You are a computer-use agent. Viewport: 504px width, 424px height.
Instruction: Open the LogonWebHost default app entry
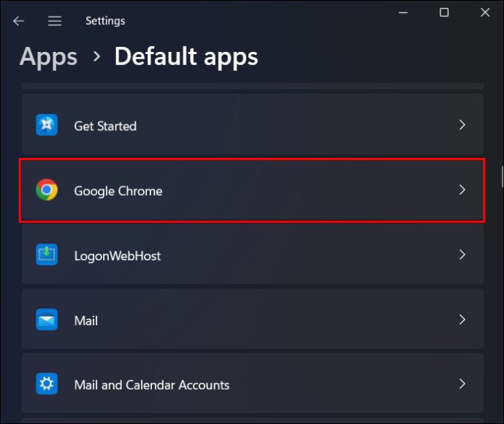[117, 256]
